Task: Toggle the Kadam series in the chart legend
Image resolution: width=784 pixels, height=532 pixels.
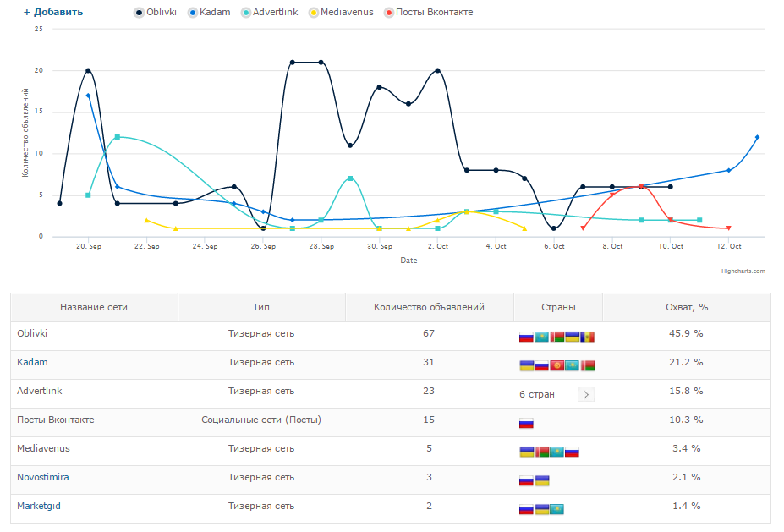Action: (209, 12)
